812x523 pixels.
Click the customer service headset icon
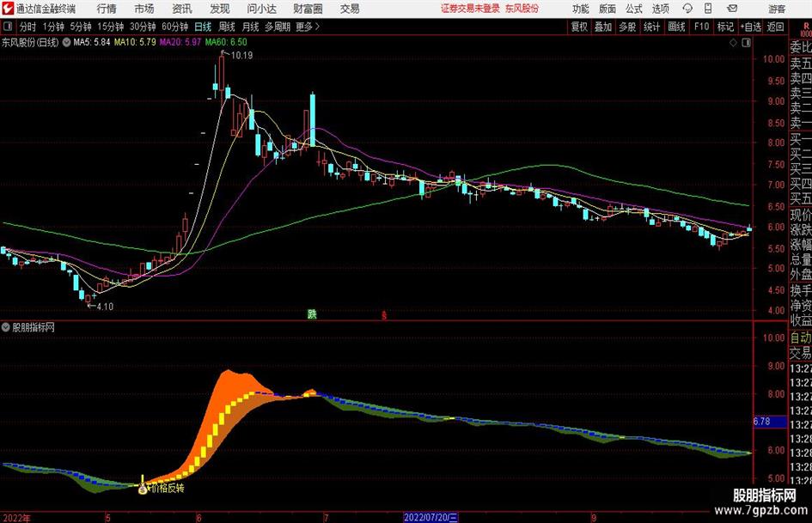687,9
